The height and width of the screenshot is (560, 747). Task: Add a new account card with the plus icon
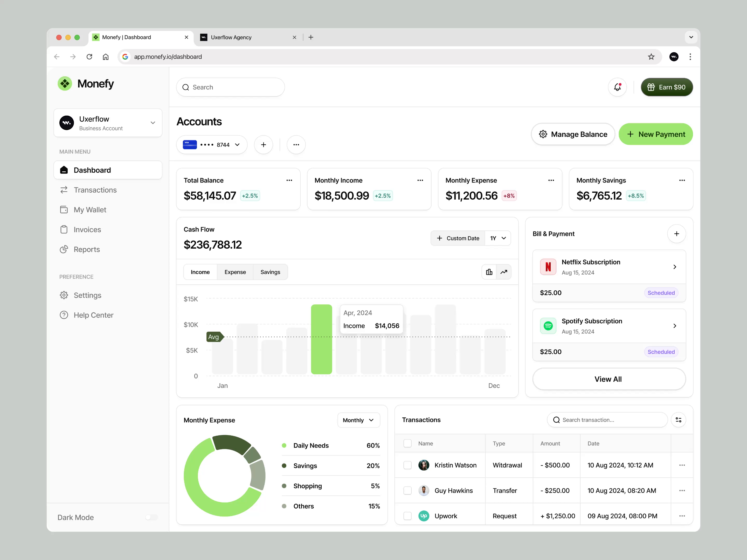coord(264,144)
